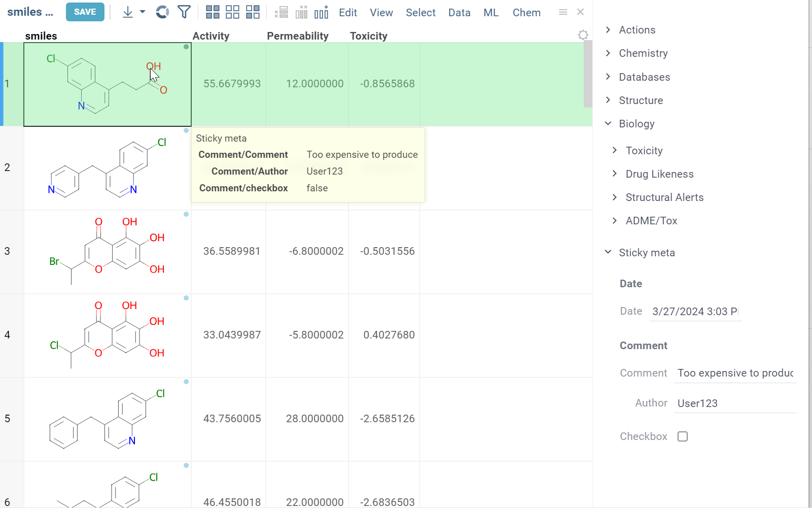Open grid settings gear icon
The height and width of the screenshot is (508, 812).
[583, 35]
